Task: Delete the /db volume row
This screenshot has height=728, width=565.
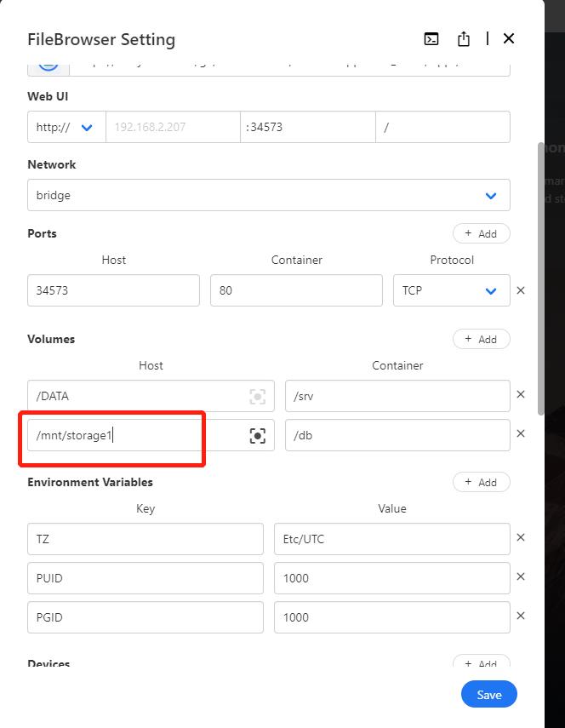Action: (521, 433)
